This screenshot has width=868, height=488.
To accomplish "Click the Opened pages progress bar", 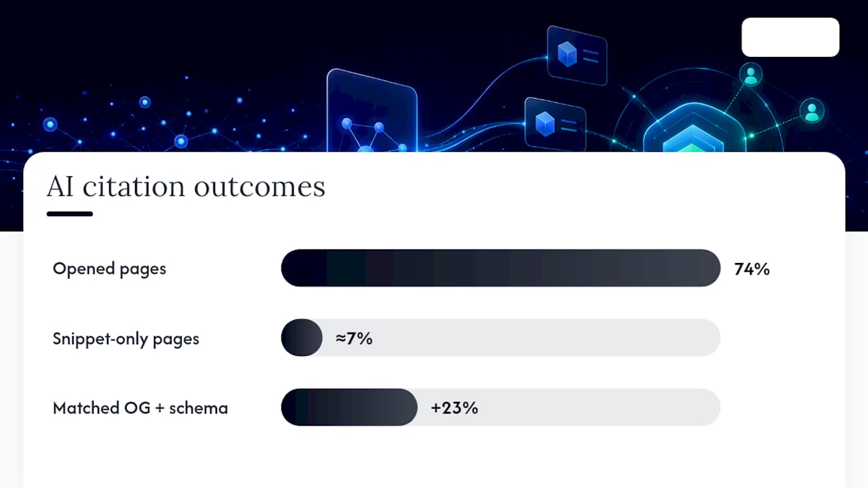I will point(500,268).
